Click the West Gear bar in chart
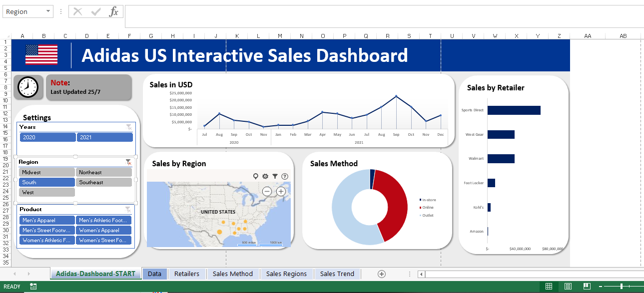 coord(501,134)
